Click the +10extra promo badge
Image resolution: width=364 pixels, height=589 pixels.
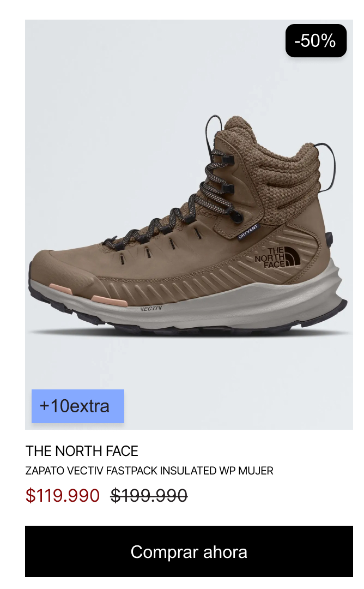click(x=78, y=406)
